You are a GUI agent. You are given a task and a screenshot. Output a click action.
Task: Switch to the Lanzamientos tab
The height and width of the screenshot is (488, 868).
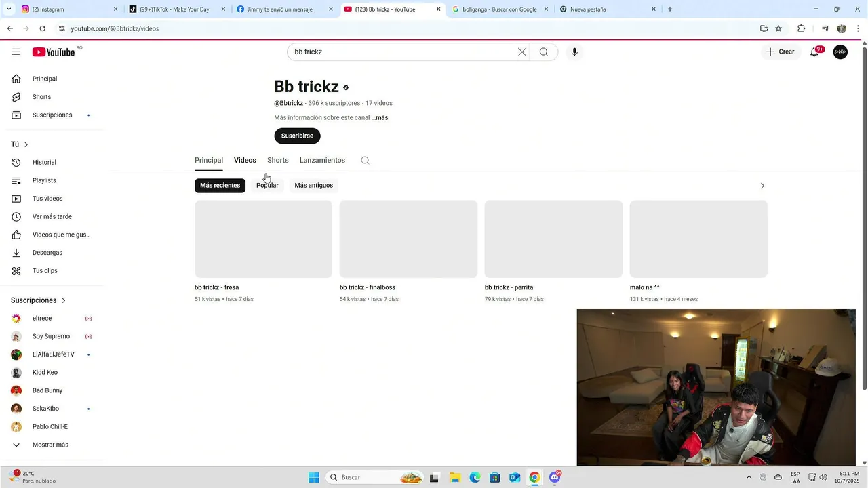[322, 161]
